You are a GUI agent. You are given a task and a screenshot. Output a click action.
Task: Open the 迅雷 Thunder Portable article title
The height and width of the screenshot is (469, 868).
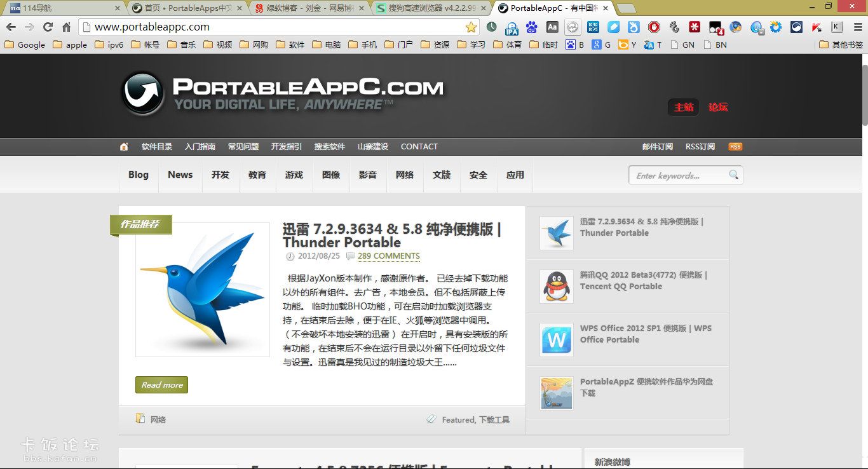pyautogui.click(x=392, y=236)
